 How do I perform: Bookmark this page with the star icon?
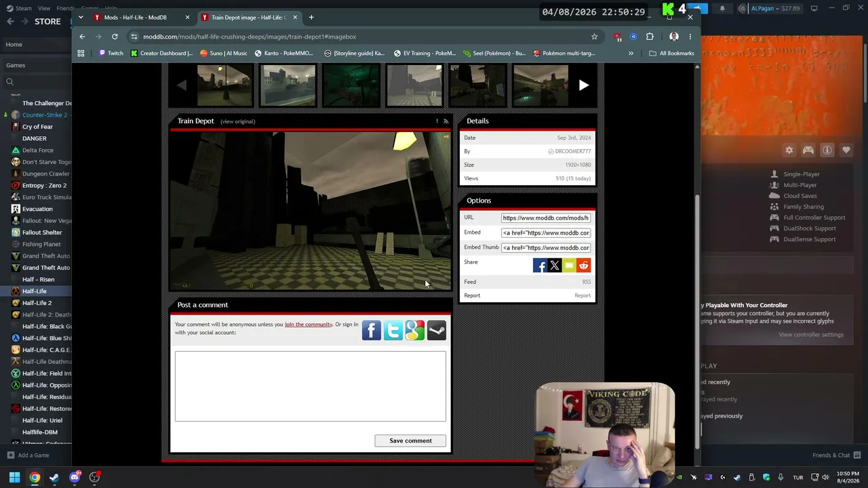[x=594, y=37]
